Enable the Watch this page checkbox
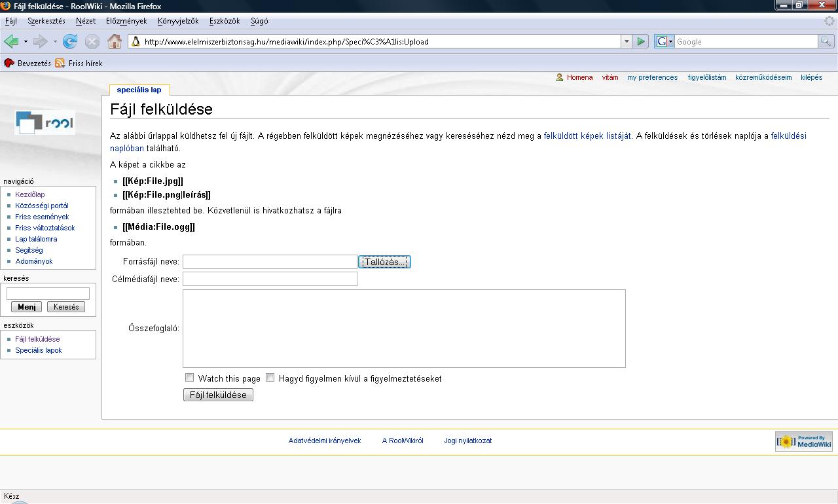 190,378
